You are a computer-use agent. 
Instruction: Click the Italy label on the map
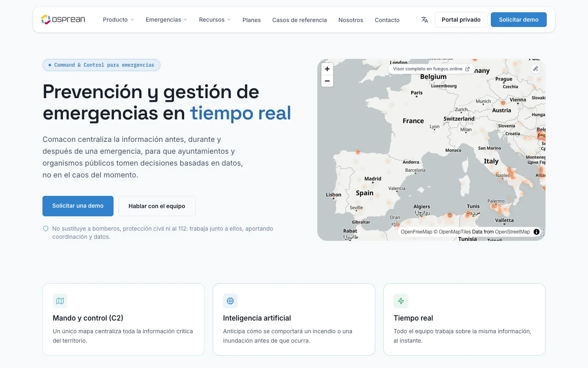[491, 161]
